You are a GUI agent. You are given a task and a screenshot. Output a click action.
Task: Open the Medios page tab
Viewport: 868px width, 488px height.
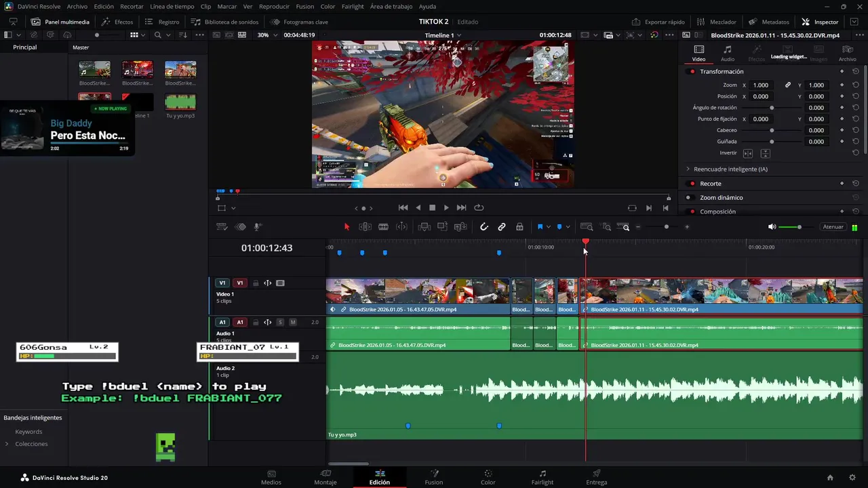(271, 477)
